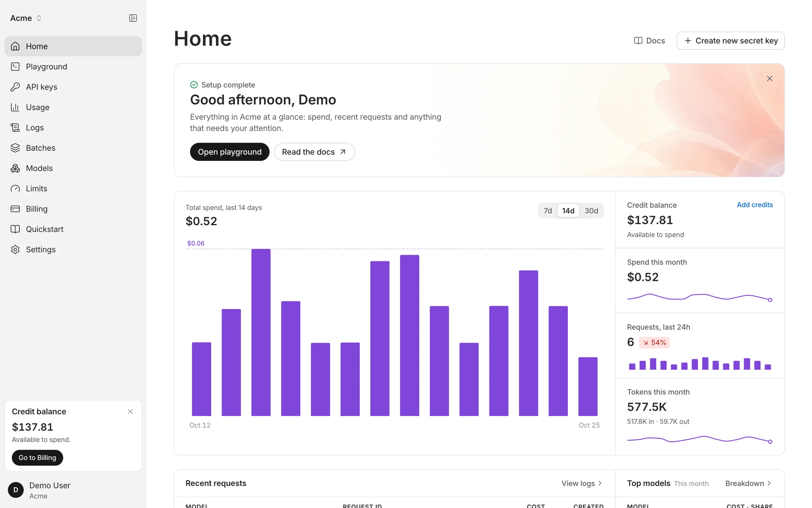
Task: Click the $137.81 credit balance value in main panel
Action: pos(650,220)
